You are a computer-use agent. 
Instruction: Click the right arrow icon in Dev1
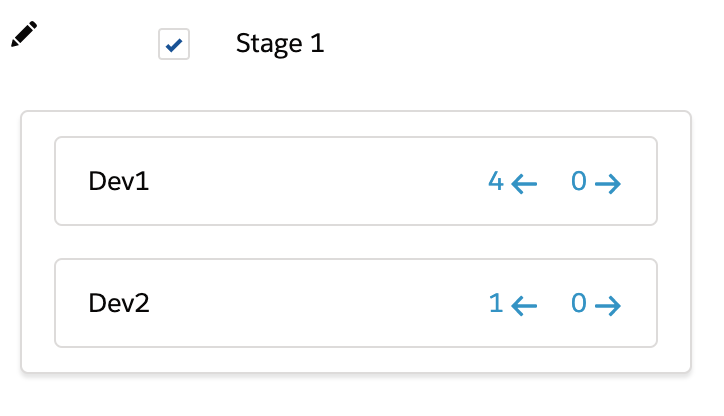coord(608,184)
